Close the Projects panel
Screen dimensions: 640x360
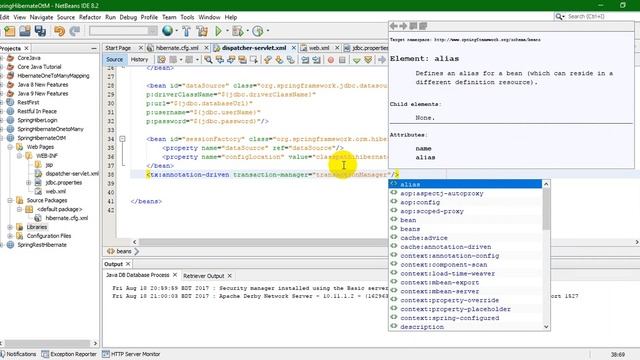coord(27,48)
